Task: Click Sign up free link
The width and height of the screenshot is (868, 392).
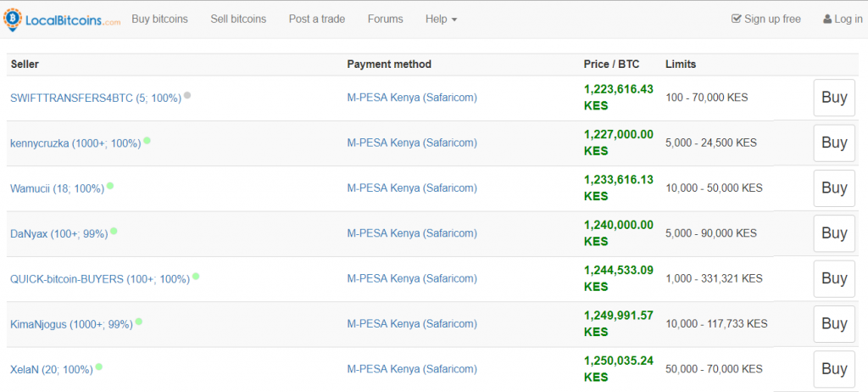Action: 766,20
